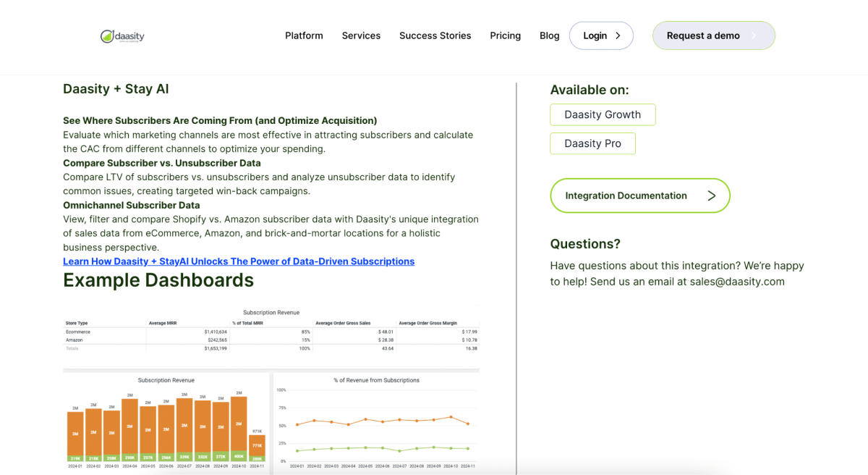Select the Daasity Pro plan tag
Image resolution: width=868 pixels, height=475 pixels.
[592, 143]
